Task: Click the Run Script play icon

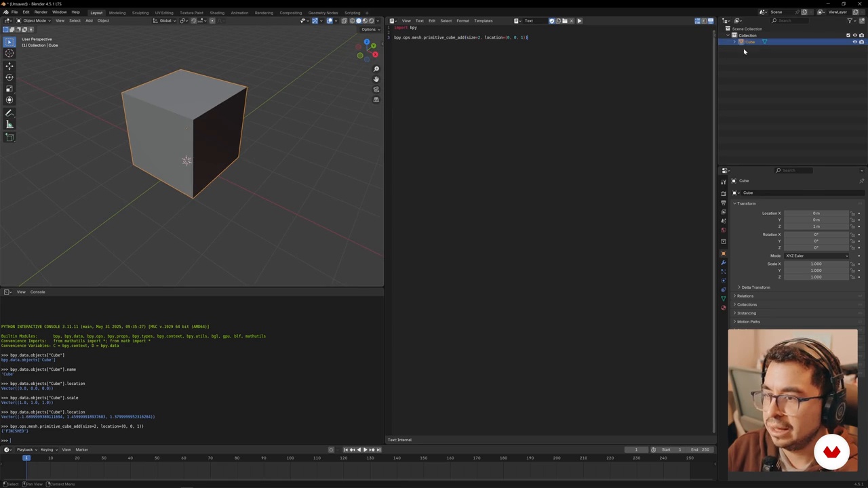Action: (579, 21)
